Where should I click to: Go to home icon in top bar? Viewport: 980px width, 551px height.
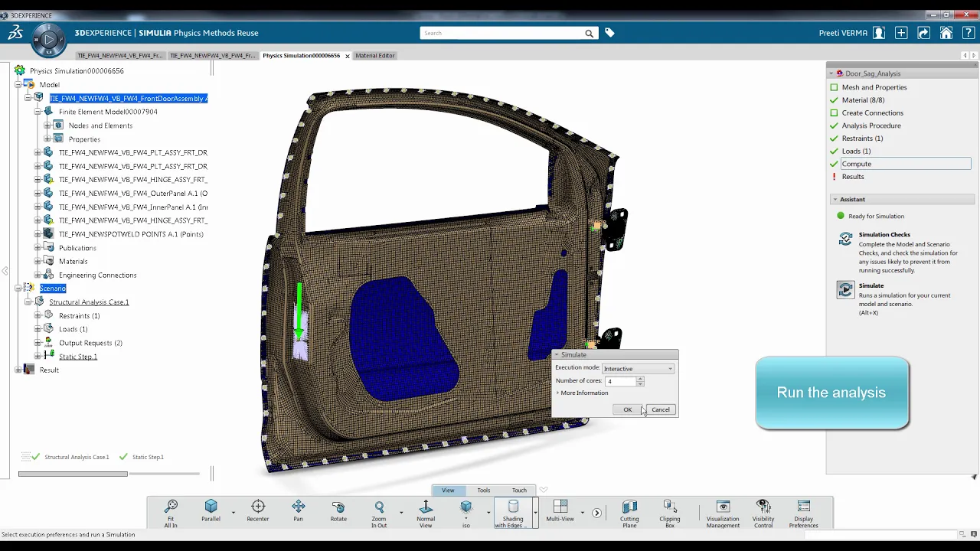946,33
